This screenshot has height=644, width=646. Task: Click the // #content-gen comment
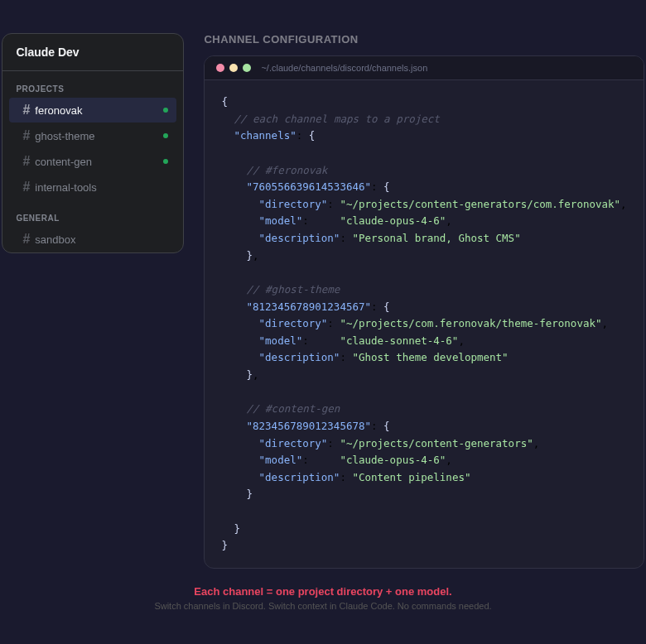coord(293,409)
